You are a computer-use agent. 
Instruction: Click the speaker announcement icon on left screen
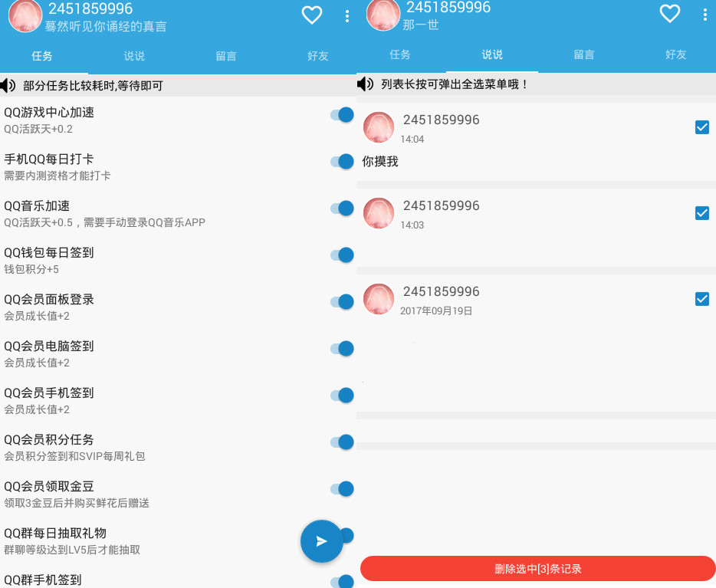coord(8,84)
